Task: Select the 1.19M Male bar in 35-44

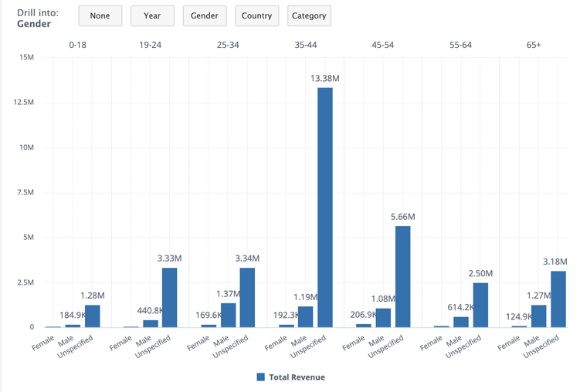Action: coord(306,316)
